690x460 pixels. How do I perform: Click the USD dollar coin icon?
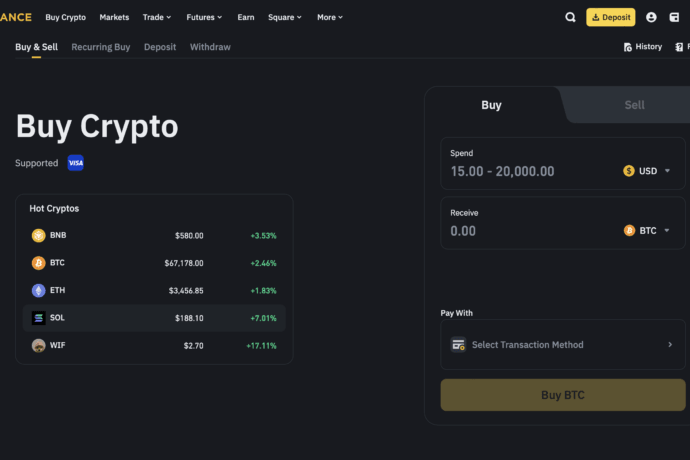(x=629, y=171)
